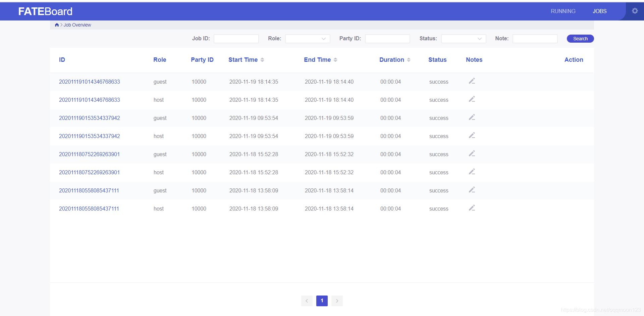644x316 pixels.
Task: Open guest job 202011191014346768633
Action: point(90,82)
